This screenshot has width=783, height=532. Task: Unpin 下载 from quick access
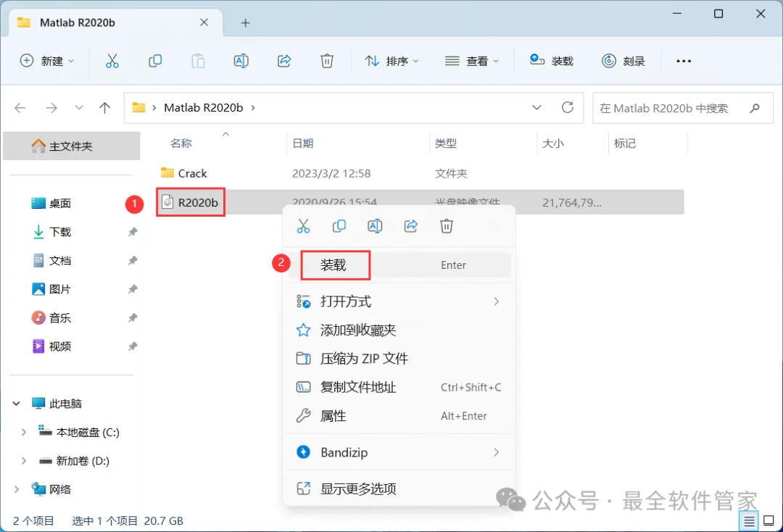133,232
